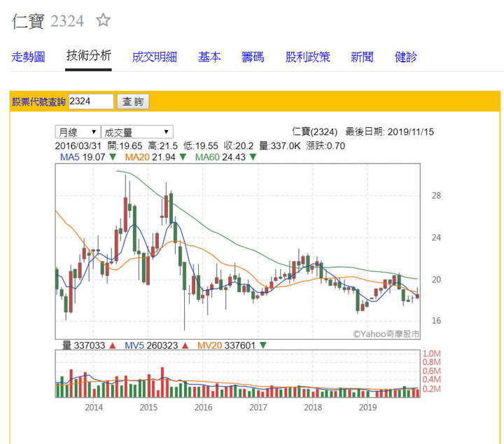Click the 低:19.55 low price readout
504x444 pixels.
point(201,146)
